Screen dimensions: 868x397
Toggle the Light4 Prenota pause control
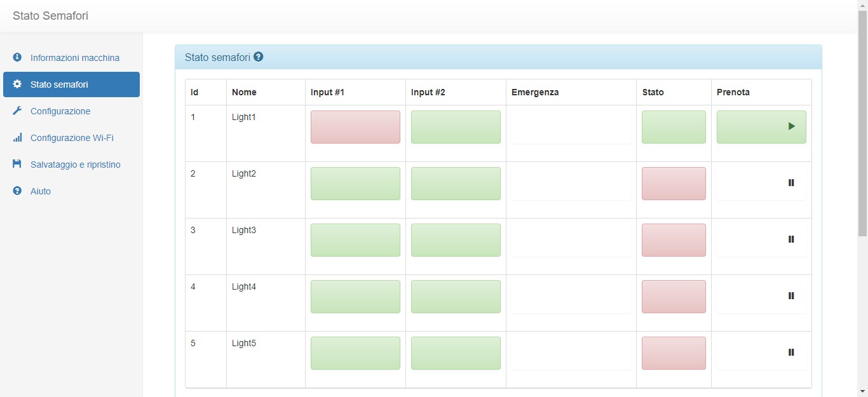791,296
